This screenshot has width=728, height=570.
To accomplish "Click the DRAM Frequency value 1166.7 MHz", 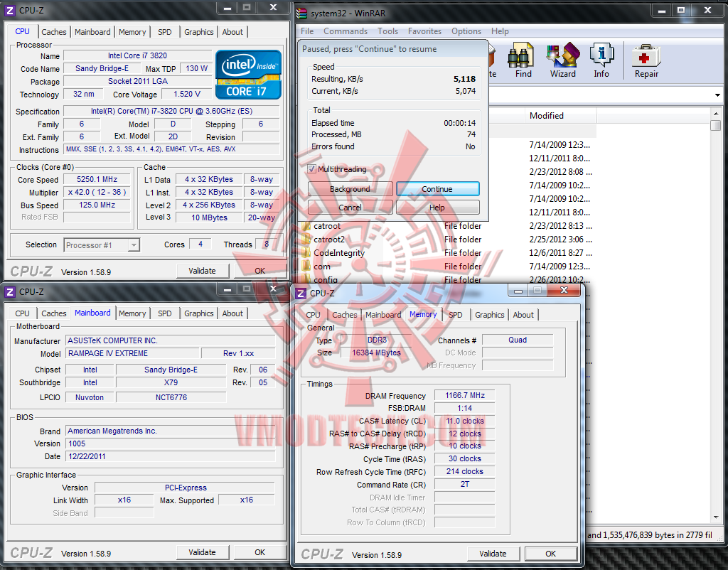I will 465,395.
